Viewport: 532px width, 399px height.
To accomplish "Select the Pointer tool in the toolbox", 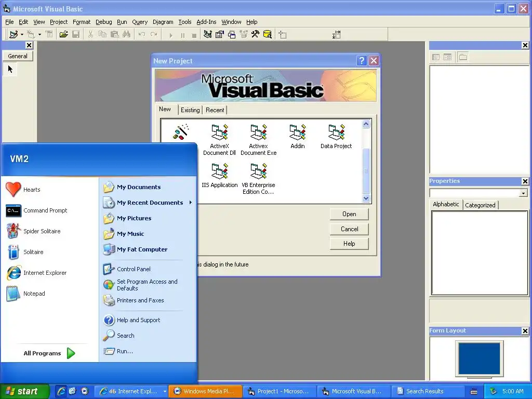I will point(10,69).
